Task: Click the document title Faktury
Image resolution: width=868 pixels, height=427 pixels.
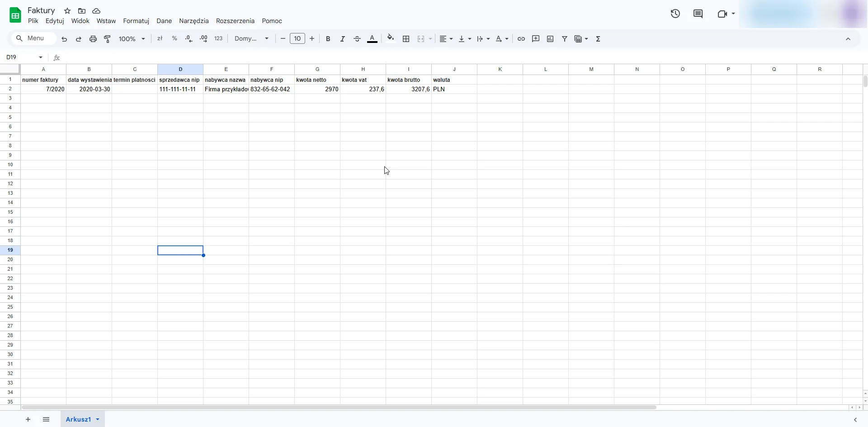Action: [x=41, y=10]
